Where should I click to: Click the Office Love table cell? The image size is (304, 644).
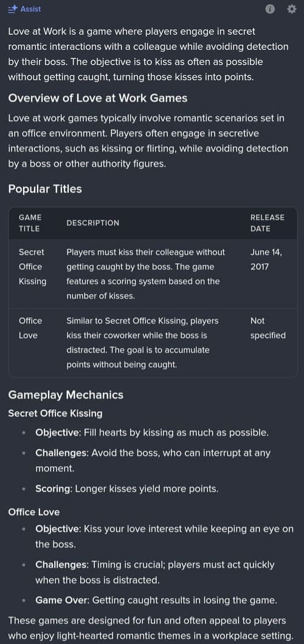[30, 327]
